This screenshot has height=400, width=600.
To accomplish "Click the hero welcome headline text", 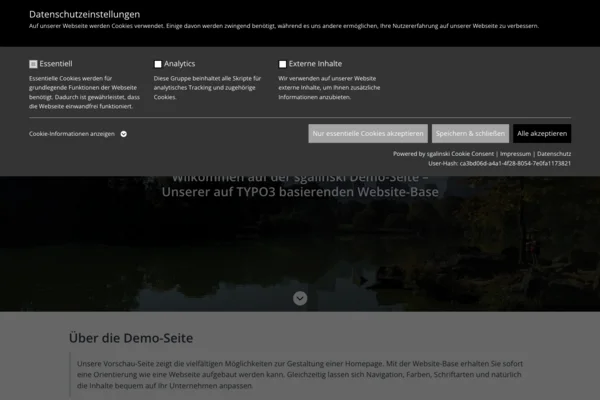I will click(299, 190).
